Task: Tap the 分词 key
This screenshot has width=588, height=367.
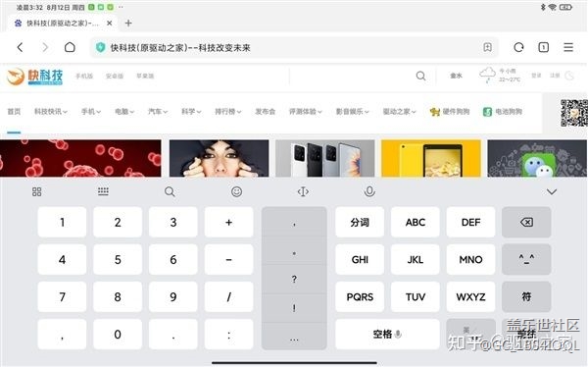Action: [x=360, y=222]
